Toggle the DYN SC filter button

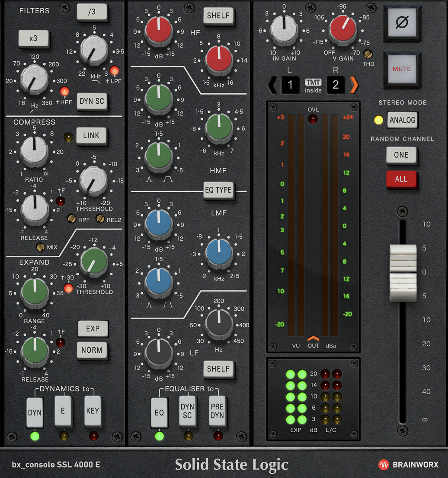(92, 101)
